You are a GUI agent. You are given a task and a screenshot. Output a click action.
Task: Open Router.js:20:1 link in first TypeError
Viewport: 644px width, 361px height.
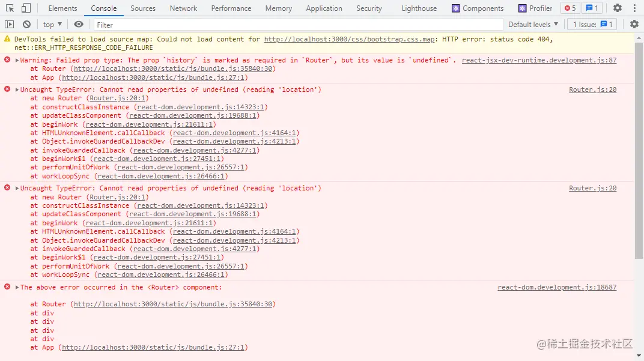(x=118, y=98)
